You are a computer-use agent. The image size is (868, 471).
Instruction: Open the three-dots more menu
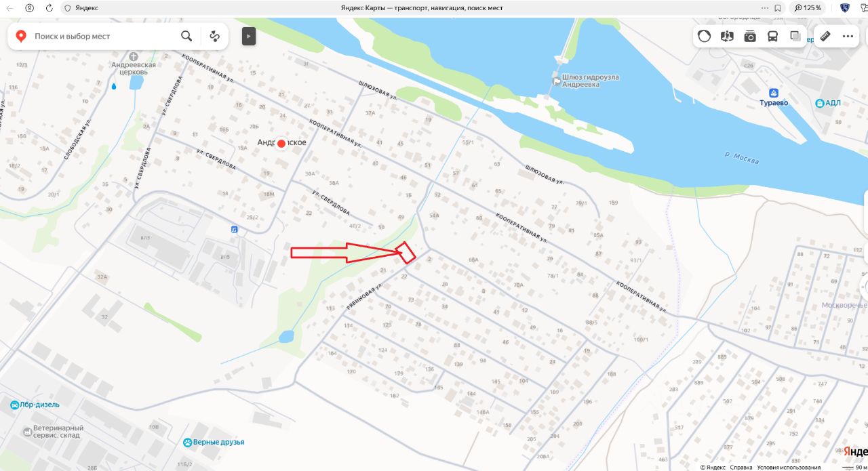[x=848, y=36]
